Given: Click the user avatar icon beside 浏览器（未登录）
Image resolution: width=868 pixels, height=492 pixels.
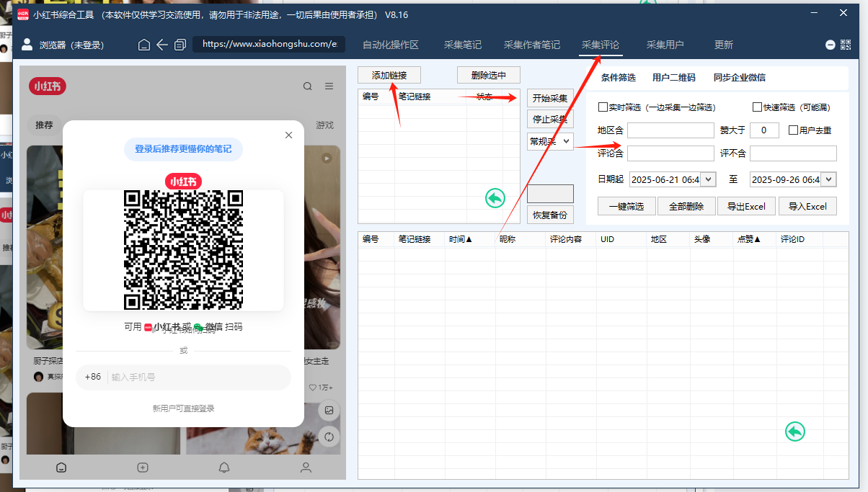Looking at the screenshot, I should coord(27,45).
